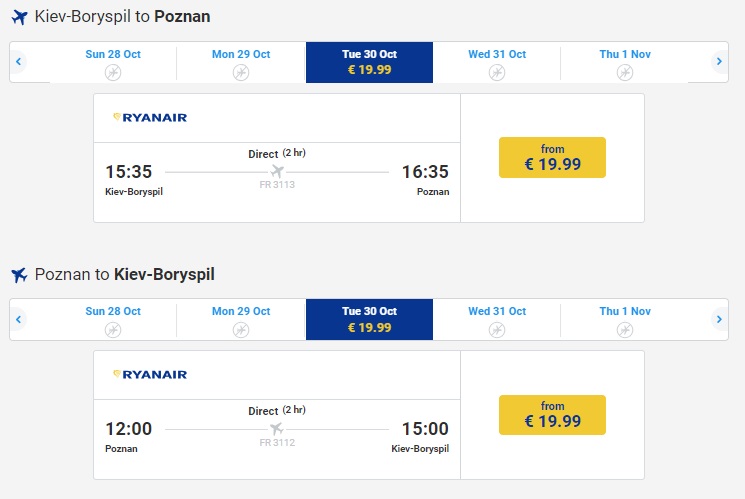
Task: Select return Wed 31 Oct date tab
Action: point(497,319)
